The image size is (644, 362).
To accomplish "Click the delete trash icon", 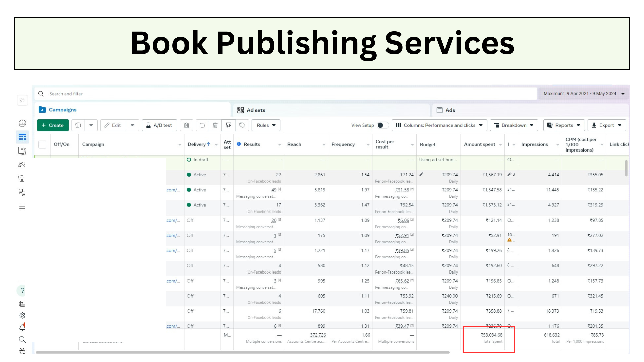I will [215, 125].
